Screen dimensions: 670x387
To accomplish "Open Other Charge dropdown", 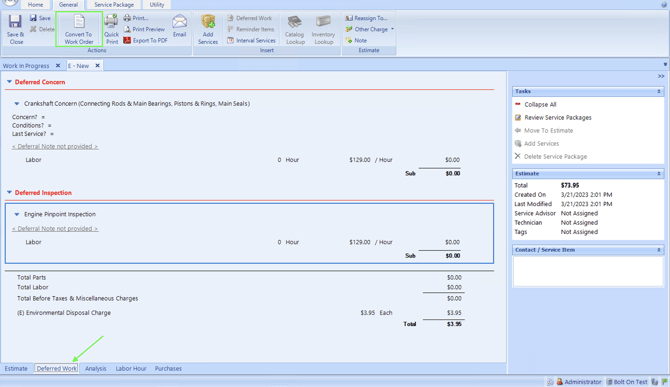I will point(370,29).
